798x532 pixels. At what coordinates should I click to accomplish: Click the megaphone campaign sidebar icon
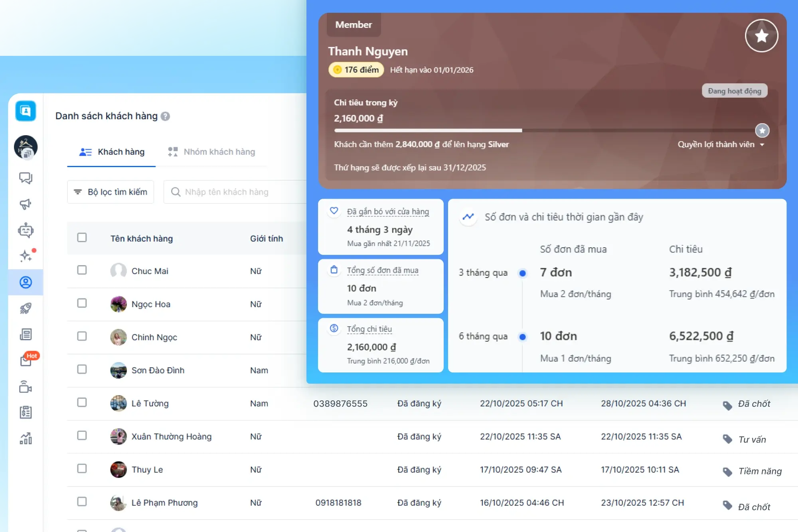26,204
